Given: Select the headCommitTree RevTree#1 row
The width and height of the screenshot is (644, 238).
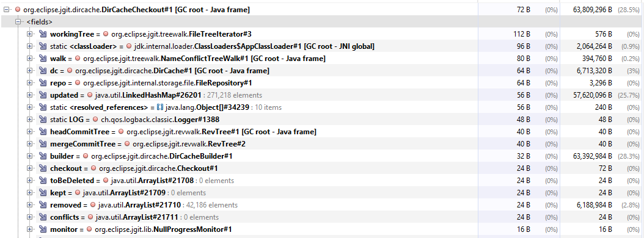Looking at the screenshot, I should (322, 132).
